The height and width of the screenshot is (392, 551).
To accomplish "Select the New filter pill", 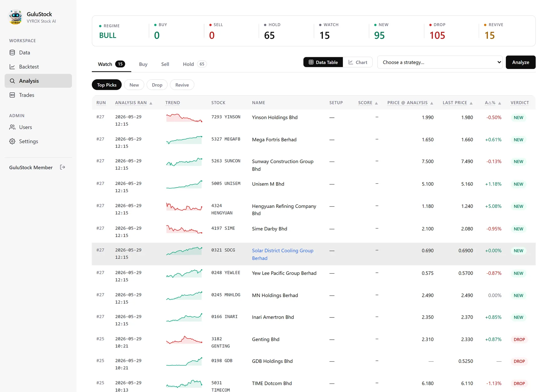I will [x=134, y=85].
